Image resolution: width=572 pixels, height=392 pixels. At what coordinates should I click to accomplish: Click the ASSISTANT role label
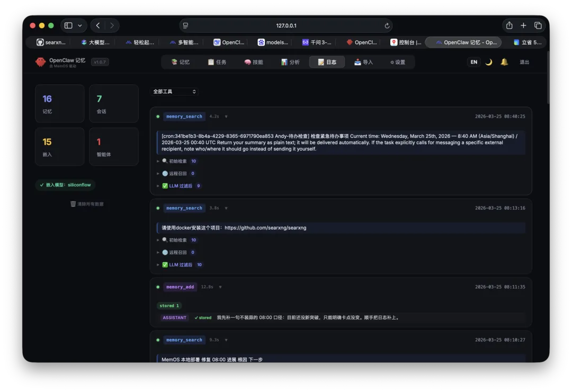[x=174, y=317]
